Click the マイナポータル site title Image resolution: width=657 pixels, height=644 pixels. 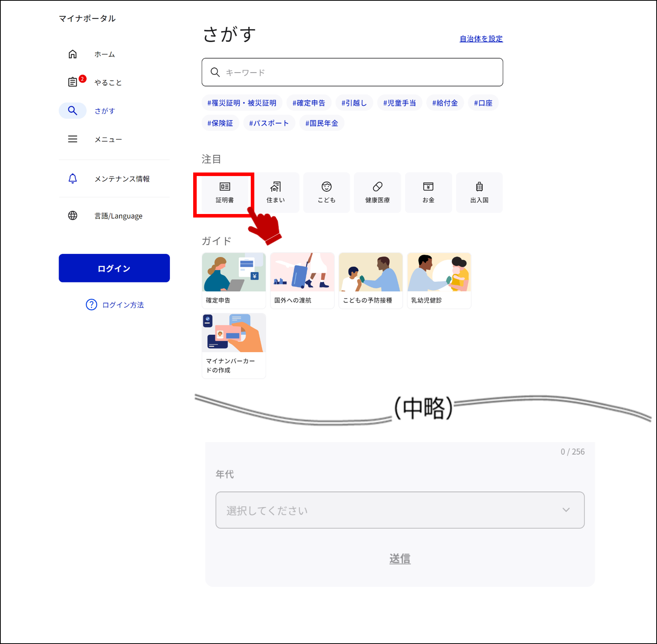pyautogui.click(x=87, y=18)
